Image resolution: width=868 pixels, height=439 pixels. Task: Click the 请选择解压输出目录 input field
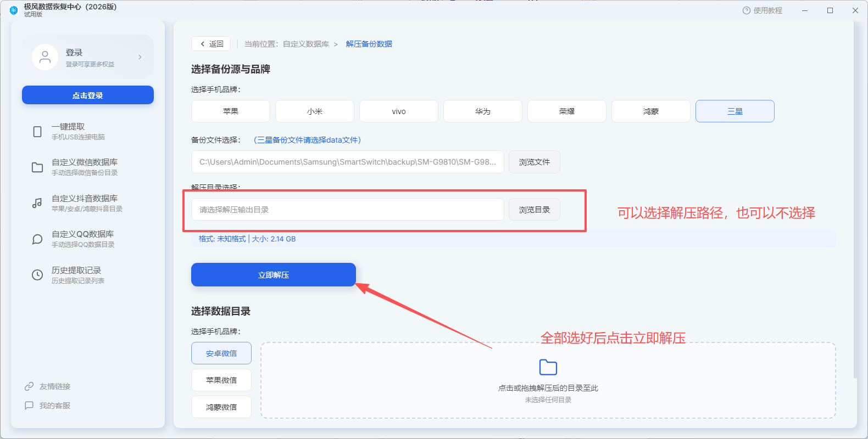click(x=348, y=210)
